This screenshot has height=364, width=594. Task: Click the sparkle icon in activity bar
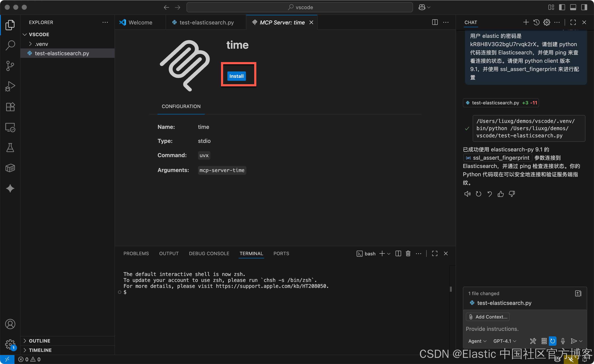10,189
